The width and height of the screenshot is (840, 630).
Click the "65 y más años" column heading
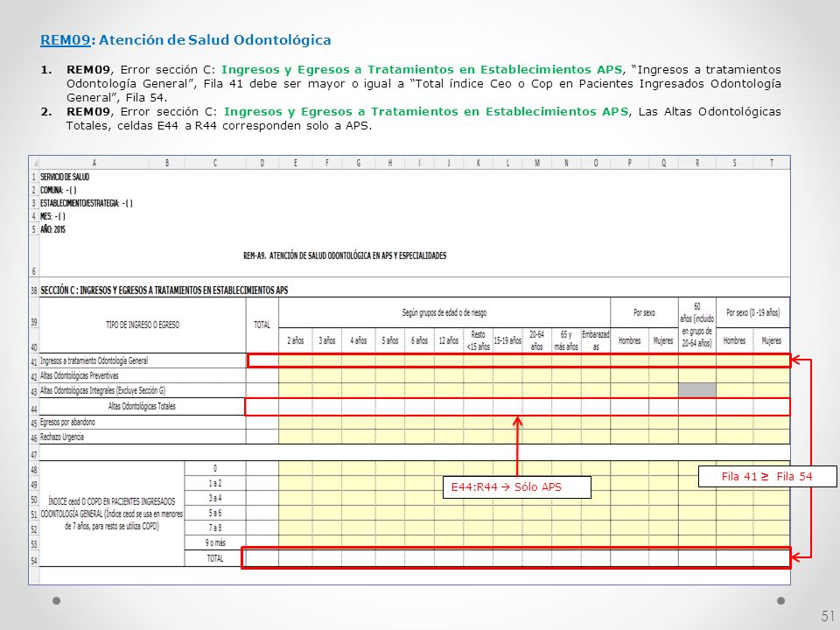(566, 340)
